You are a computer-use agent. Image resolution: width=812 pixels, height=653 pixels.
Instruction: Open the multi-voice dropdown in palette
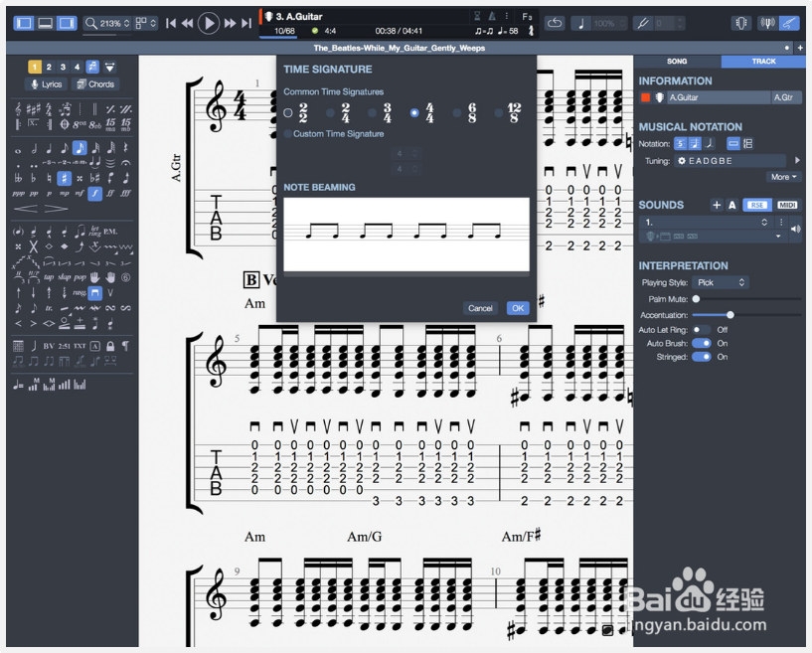coord(109,67)
